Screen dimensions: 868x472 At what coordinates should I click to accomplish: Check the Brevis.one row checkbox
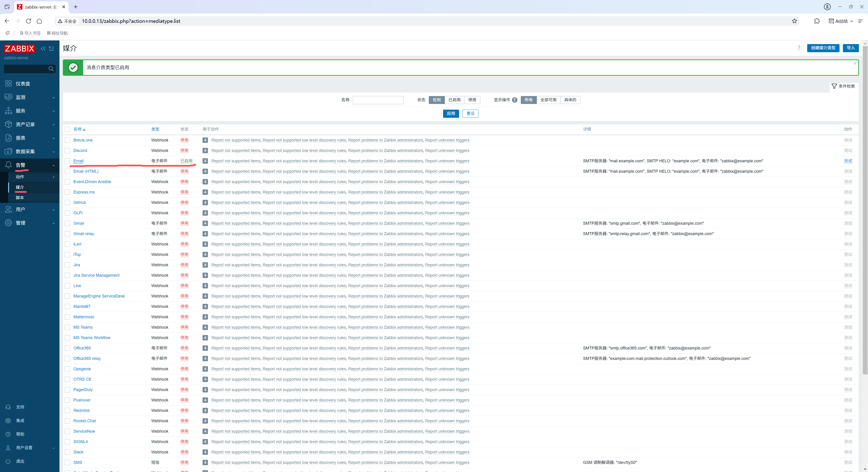click(x=67, y=140)
